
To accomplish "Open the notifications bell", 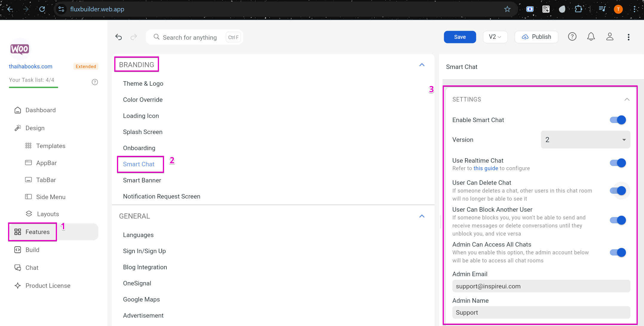I will 591,37.
